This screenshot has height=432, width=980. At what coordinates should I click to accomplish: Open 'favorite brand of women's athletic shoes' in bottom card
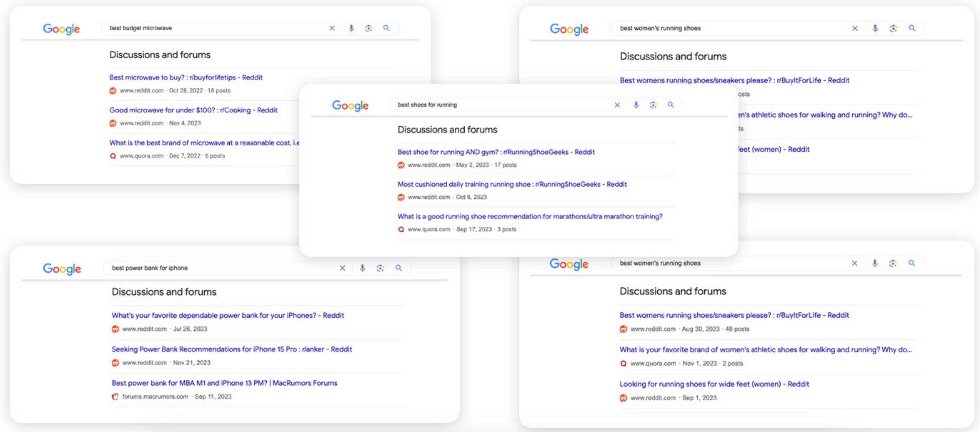pyautogui.click(x=765, y=350)
